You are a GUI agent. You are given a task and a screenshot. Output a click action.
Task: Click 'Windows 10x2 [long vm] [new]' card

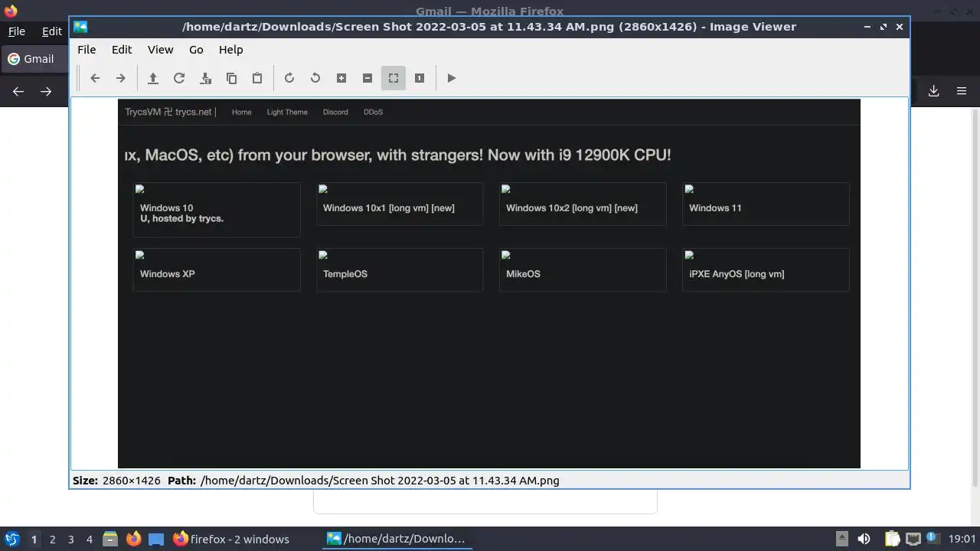click(x=583, y=204)
